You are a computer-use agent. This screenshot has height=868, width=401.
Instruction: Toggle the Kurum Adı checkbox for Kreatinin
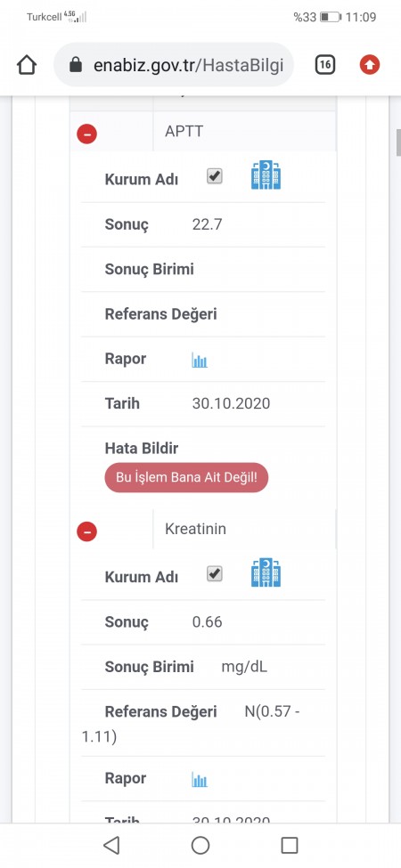point(215,574)
